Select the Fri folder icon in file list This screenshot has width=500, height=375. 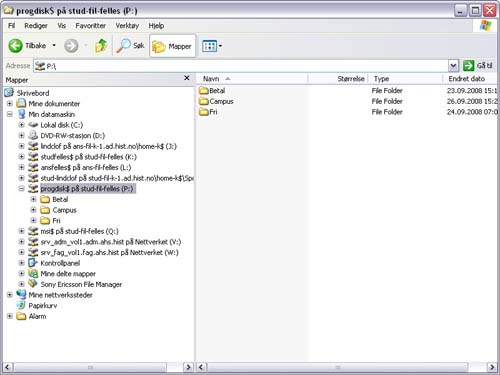tap(203, 112)
